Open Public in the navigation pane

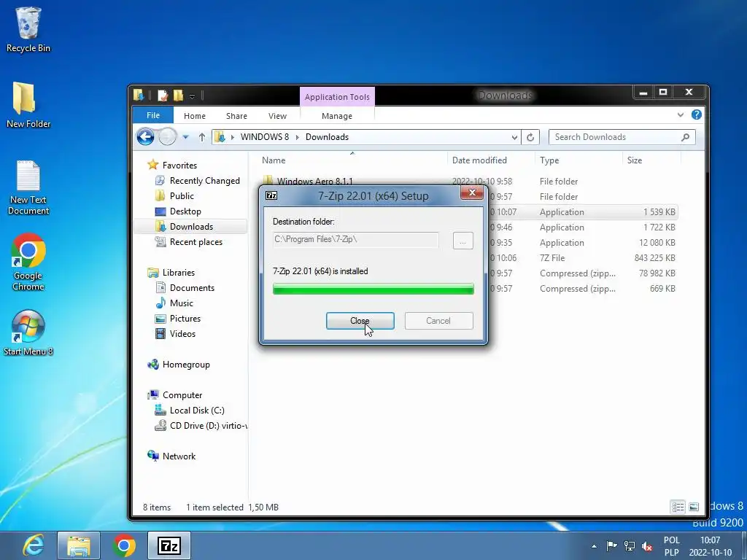(x=174, y=196)
